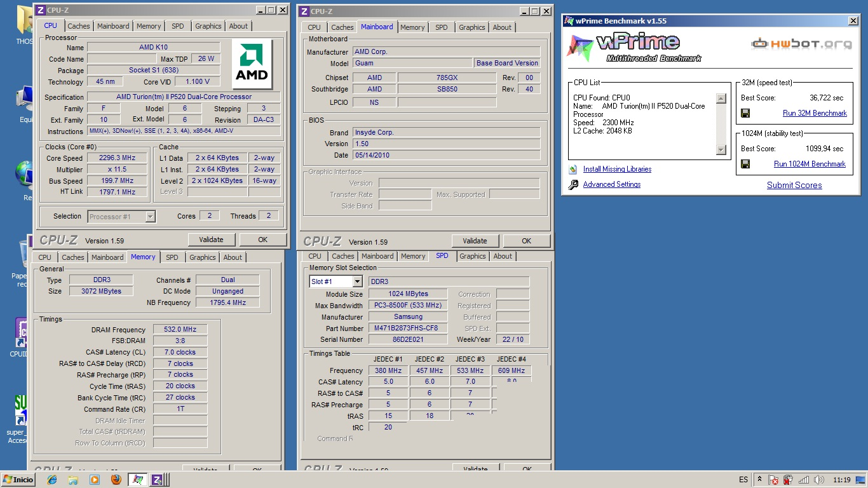Click the CPU-Z title bar icon of the Mainboard-tab window
Viewport: 868px width, 488px height.
tap(304, 11)
